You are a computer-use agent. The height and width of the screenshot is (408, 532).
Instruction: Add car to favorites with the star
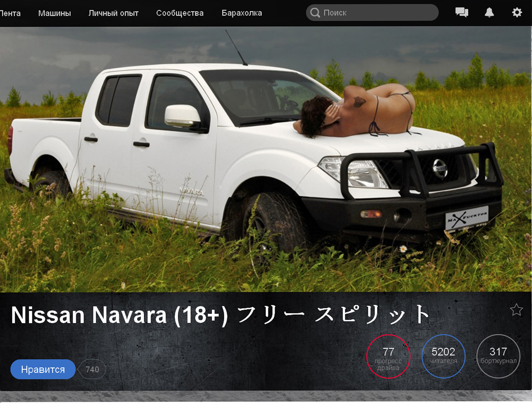click(516, 310)
